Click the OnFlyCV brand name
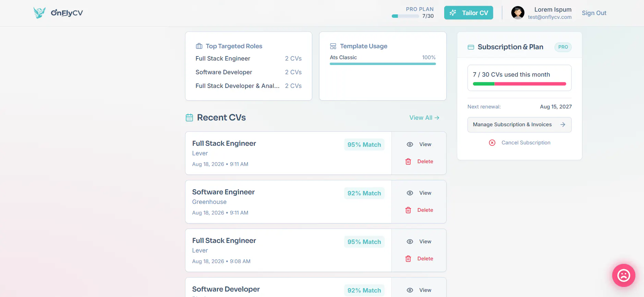Image resolution: width=644 pixels, height=297 pixels. tap(67, 13)
